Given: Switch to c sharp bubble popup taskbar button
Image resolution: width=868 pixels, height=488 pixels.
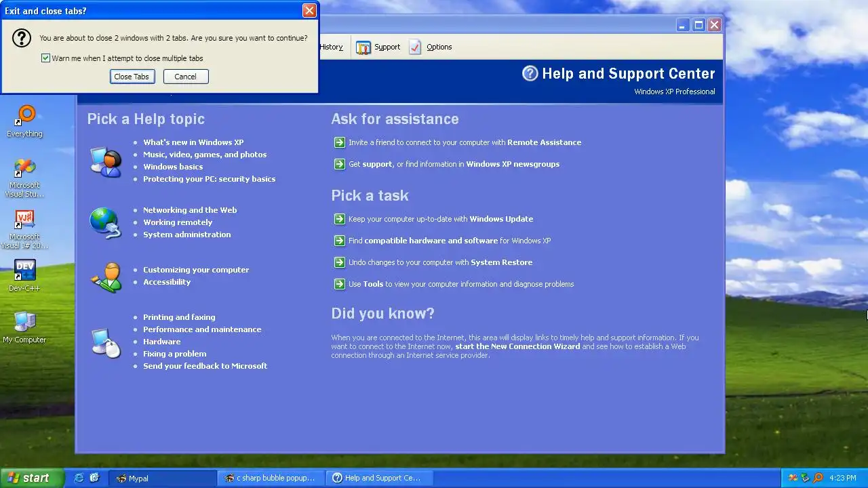Looking at the screenshot, I should (x=271, y=478).
